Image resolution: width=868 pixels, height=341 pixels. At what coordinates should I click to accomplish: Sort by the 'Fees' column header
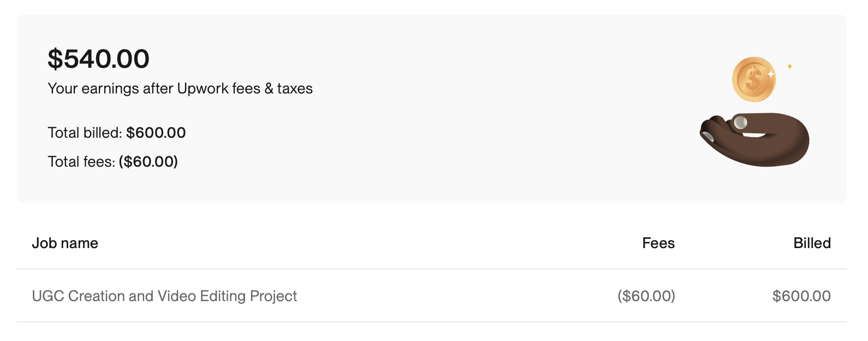(x=658, y=243)
